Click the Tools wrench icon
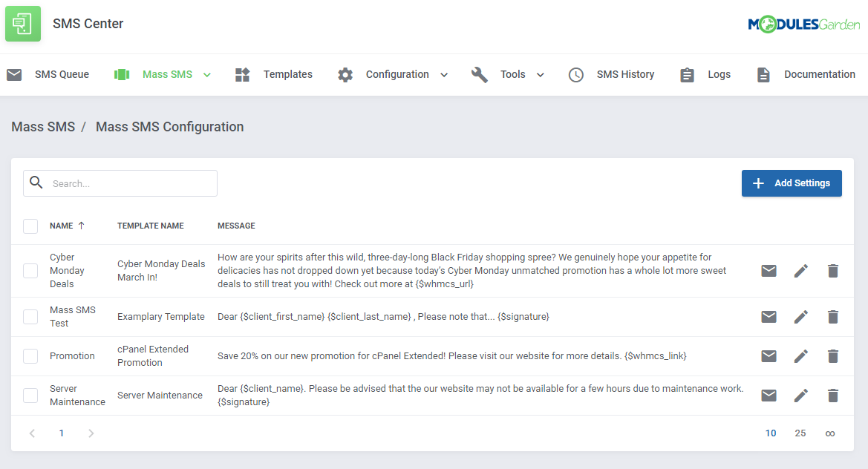 pyautogui.click(x=479, y=74)
